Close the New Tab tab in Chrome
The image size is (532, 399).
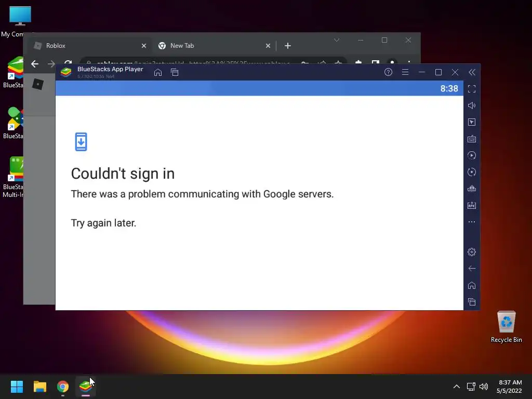(x=268, y=46)
